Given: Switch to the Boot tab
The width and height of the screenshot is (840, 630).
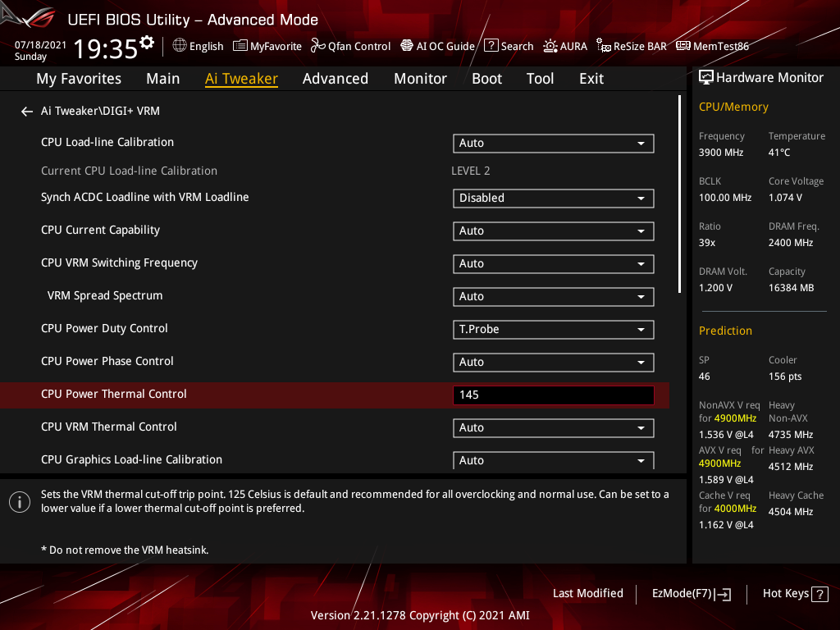Looking at the screenshot, I should (486, 78).
